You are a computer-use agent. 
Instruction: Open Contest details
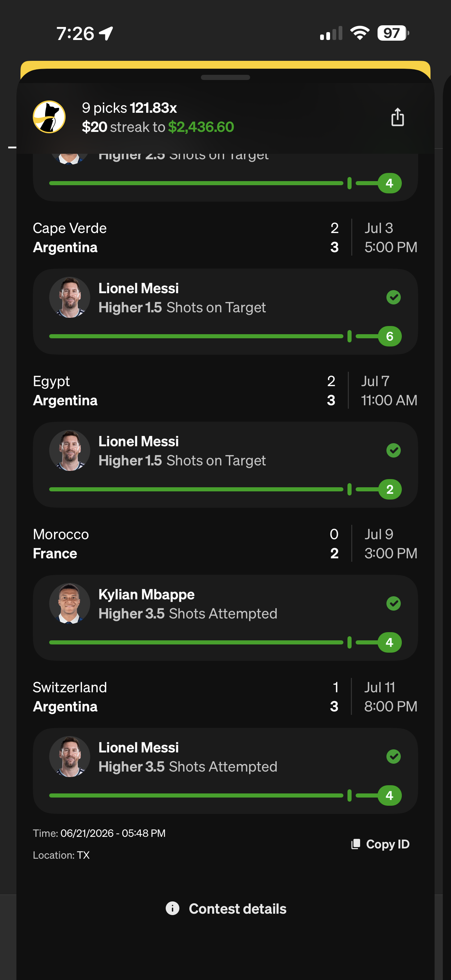[x=226, y=909]
